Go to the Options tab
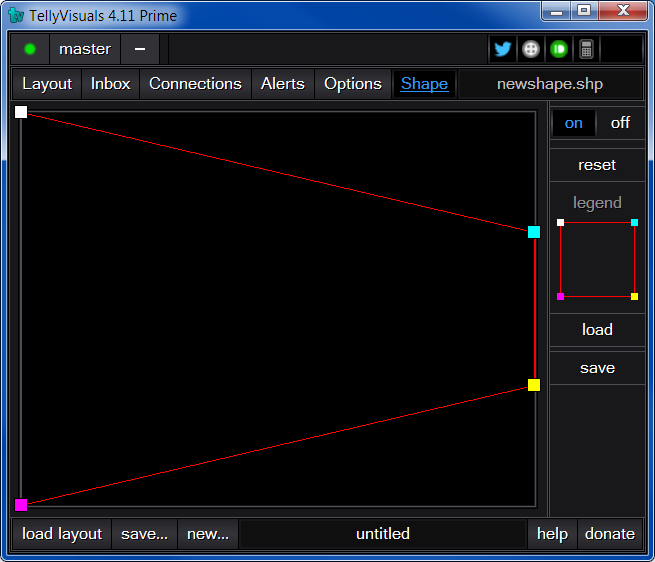 pyautogui.click(x=353, y=84)
